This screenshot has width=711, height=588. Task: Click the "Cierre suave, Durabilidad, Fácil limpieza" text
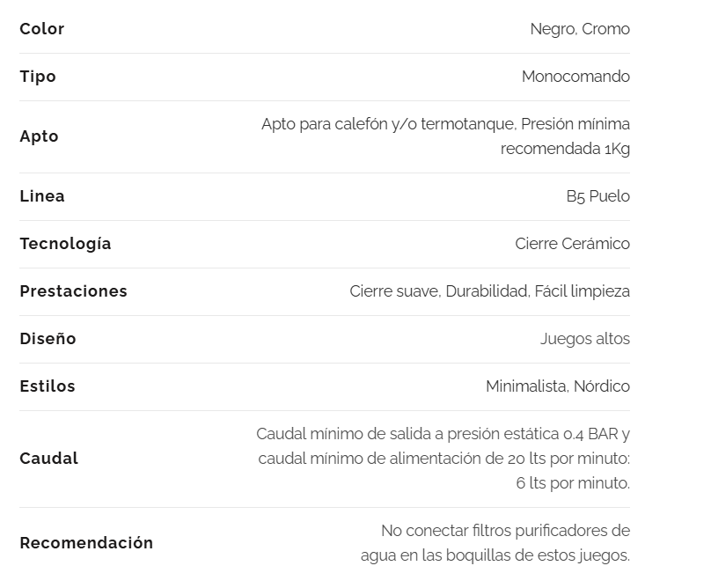(x=489, y=291)
